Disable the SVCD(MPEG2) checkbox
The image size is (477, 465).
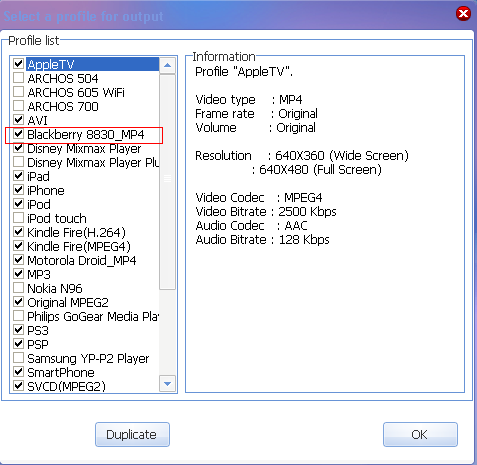pyautogui.click(x=18, y=386)
